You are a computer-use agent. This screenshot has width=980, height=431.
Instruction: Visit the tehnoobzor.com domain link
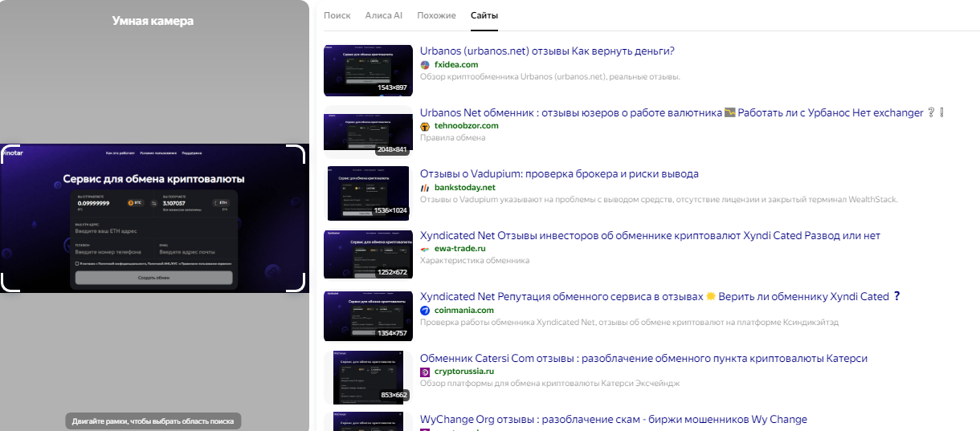click(467, 126)
